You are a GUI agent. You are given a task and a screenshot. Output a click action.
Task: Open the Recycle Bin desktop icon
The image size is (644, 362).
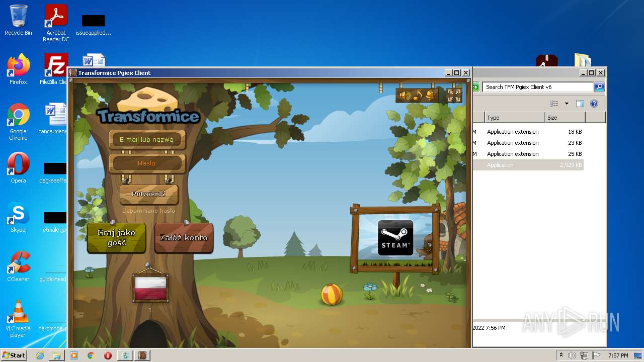[18, 20]
